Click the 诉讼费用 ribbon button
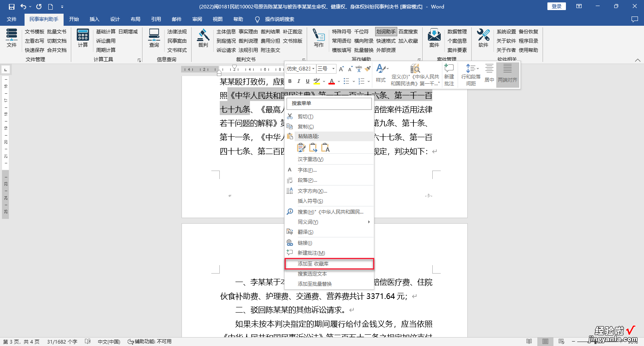 [106, 41]
